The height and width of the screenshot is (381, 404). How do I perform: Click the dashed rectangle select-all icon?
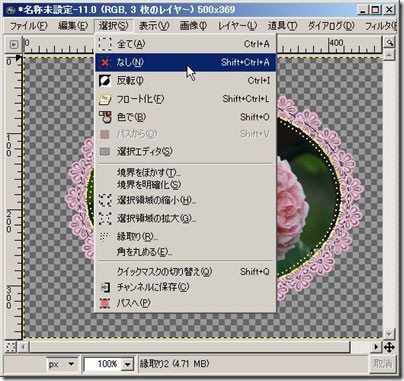[105, 44]
